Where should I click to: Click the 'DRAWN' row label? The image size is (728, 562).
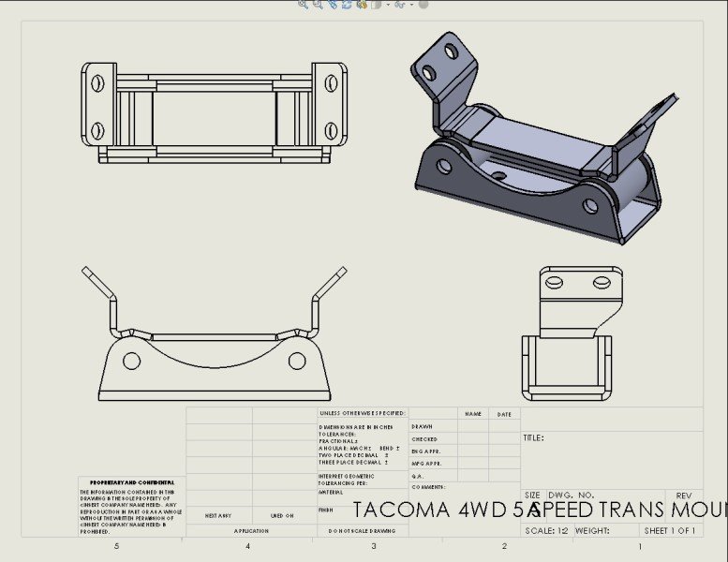(x=422, y=426)
